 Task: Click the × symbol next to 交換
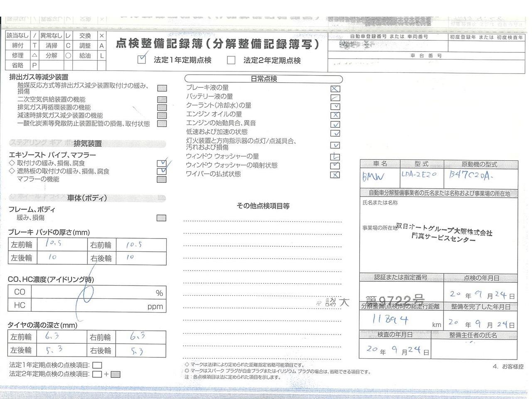click(101, 36)
